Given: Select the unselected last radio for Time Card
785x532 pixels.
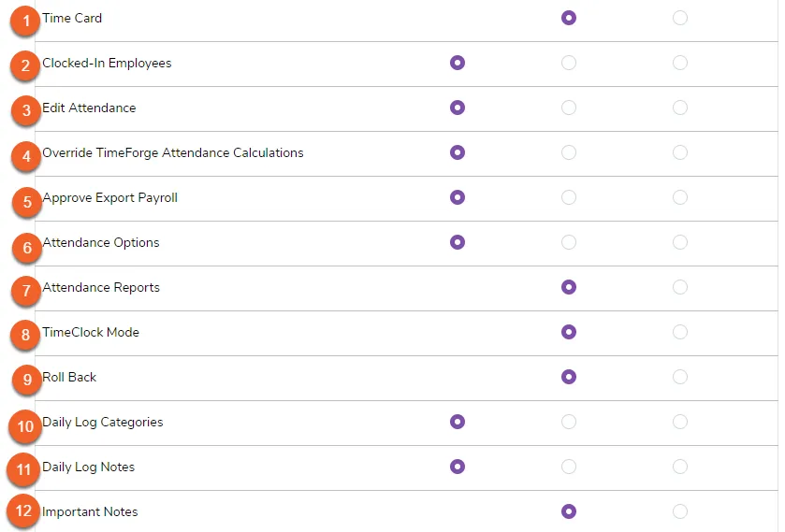Looking at the screenshot, I should 680,18.
